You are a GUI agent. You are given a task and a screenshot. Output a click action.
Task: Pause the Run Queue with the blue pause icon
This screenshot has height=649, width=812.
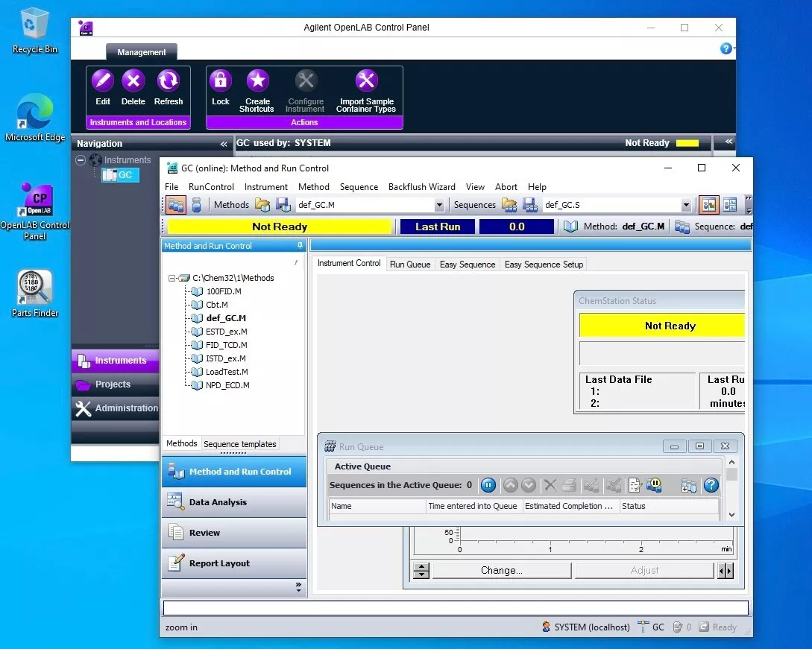[488, 485]
